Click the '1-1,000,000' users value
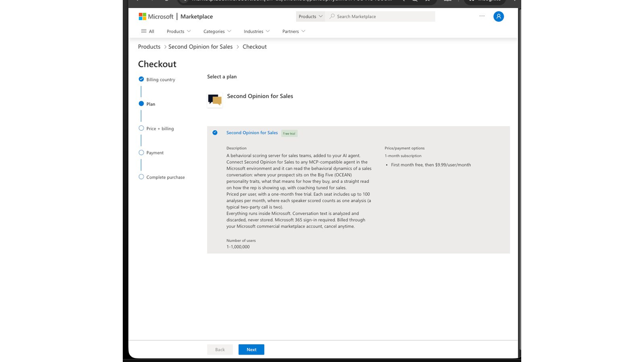This screenshot has height=362, width=644. pos(238,247)
